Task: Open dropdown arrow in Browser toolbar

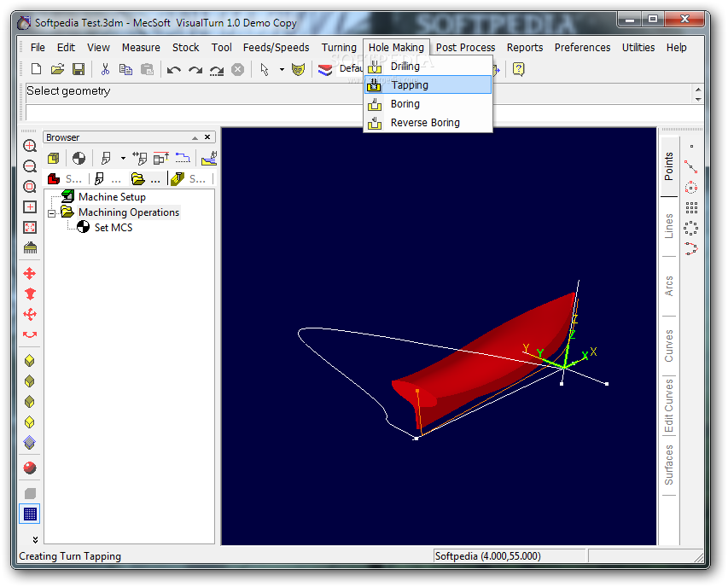Action: tap(123, 159)
